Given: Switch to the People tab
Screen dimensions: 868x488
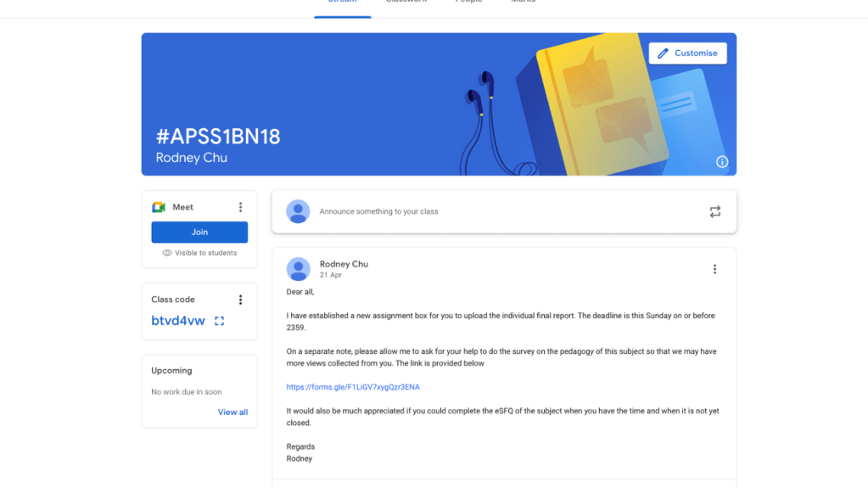Looking at the screenshot, I should click(468, 3).
